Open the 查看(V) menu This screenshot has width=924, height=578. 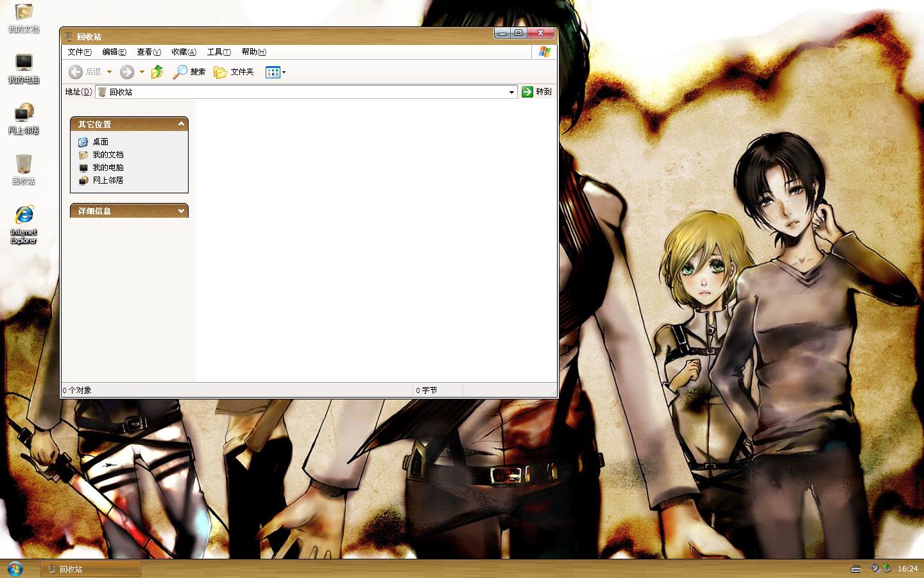(x=149, y=52)
